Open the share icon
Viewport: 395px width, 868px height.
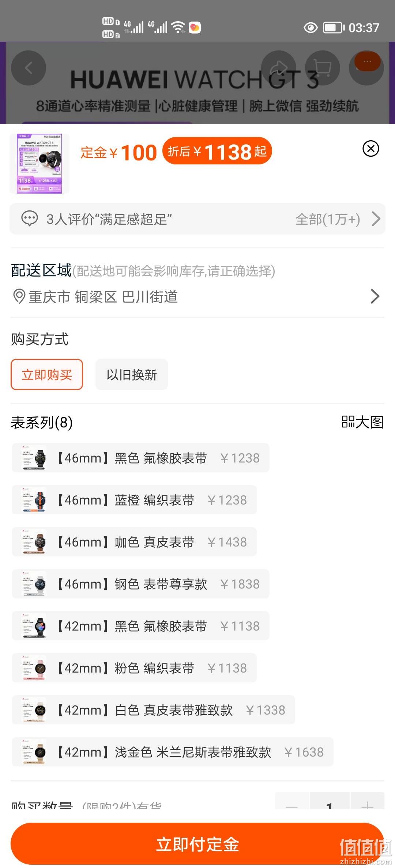[279, 68]
